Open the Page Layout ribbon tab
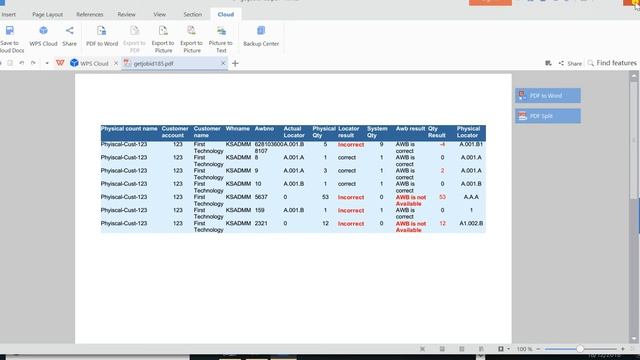This screenshot has height=360, width=640. coord(47,14)
